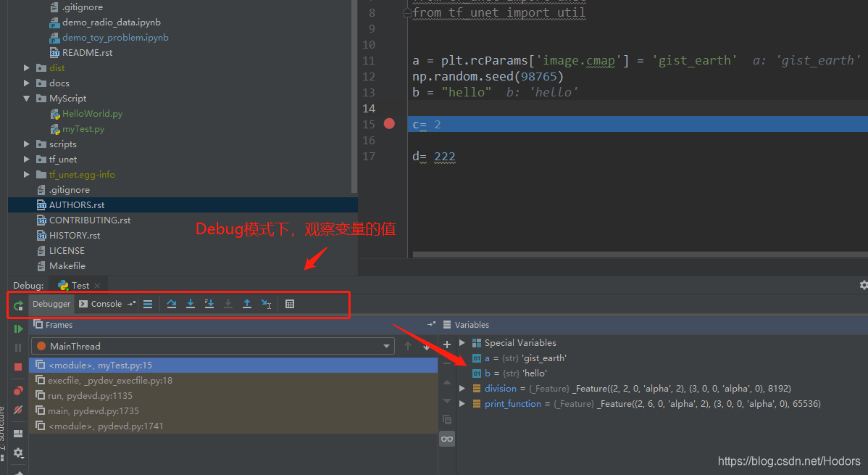This screenshot has width=868, height=475.
Task: Resume the program with the green play icon
Action: 18,329
